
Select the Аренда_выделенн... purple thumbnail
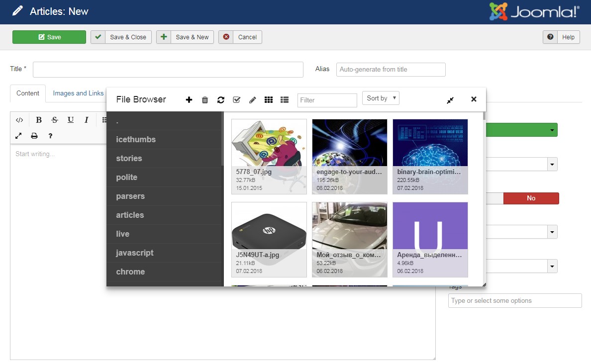(x=430, y=240)
